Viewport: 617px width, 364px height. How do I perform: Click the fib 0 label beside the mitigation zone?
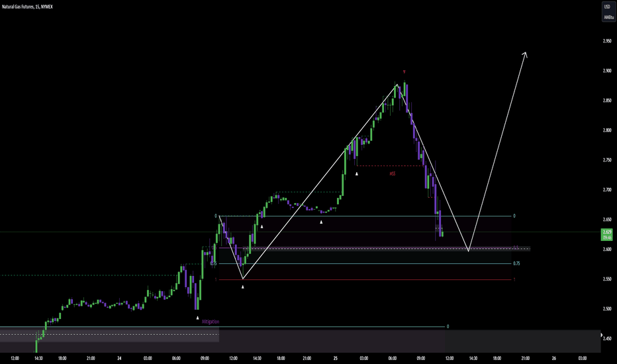point(448,327)
